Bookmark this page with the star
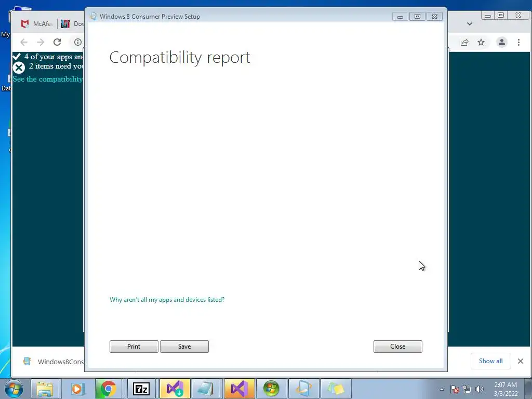532x399 pixels. coord(481,42)
